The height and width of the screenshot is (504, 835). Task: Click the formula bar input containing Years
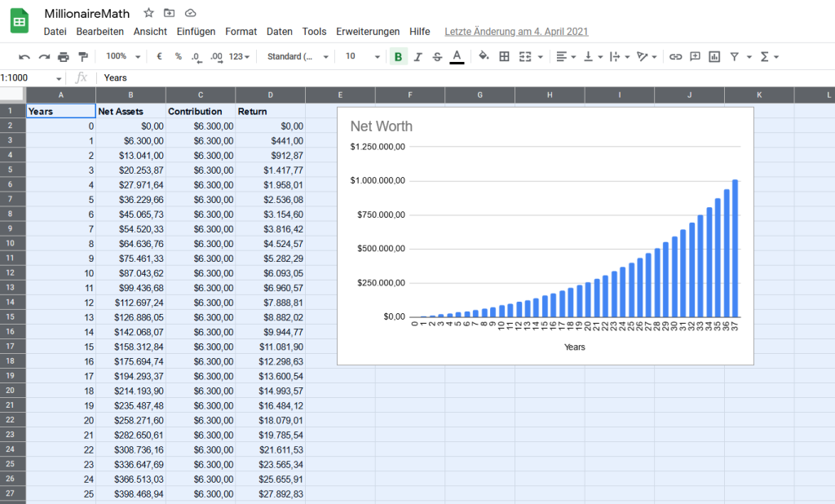(408, 77)
